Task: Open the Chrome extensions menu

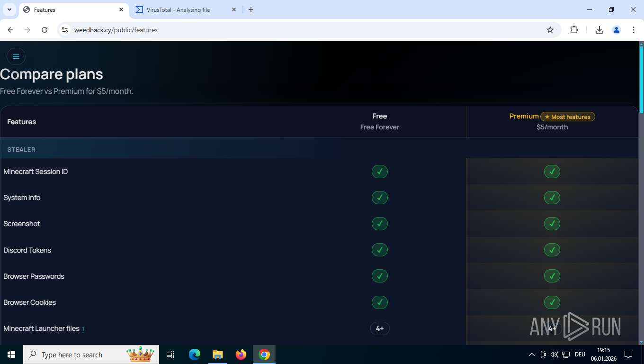Action: [574, 30]
